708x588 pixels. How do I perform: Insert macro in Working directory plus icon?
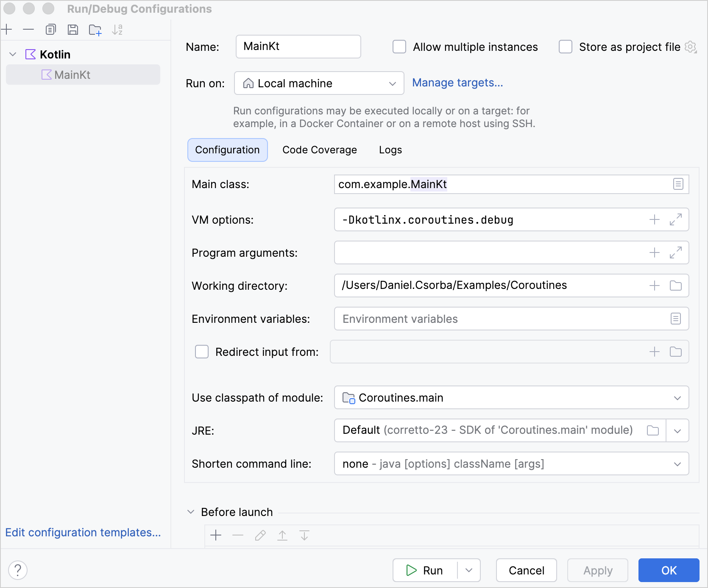[655, 286]
